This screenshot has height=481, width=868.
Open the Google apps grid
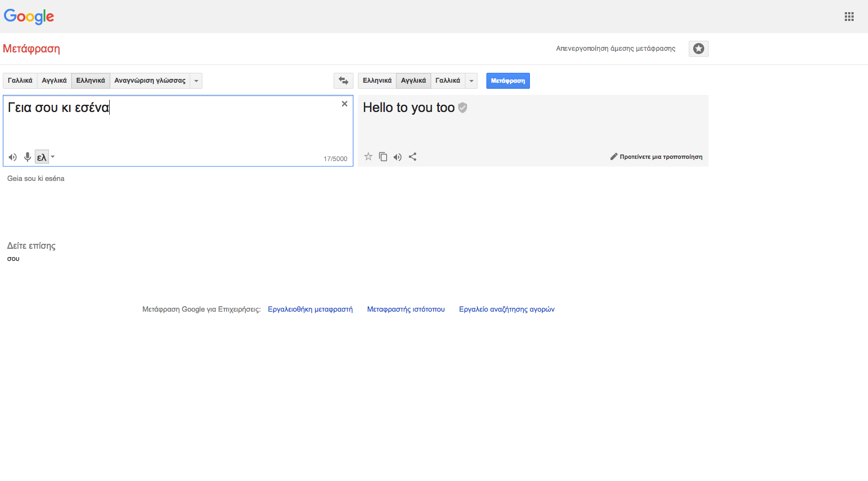[849, 17]
